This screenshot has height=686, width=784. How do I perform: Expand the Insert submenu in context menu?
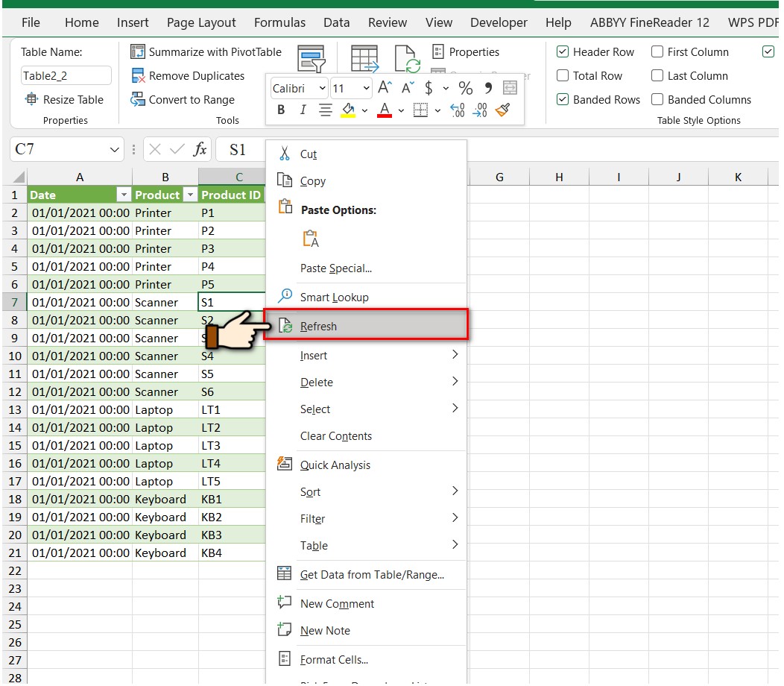coord(455,354)
